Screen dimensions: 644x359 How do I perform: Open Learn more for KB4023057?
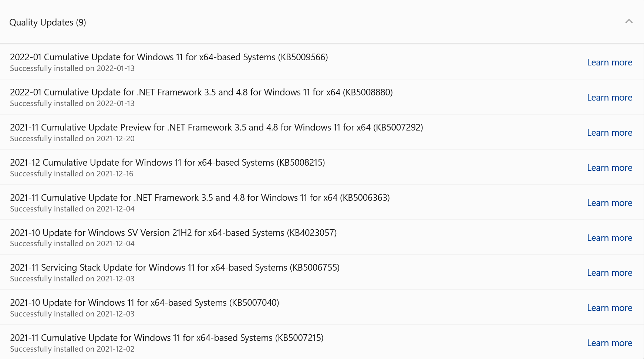click(x=610, y=238)
